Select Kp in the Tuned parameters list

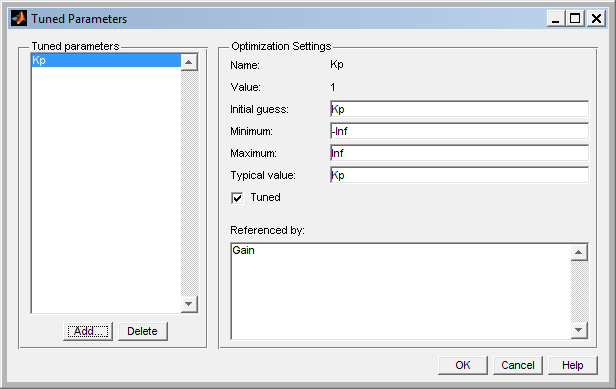(x=106, y=61)
